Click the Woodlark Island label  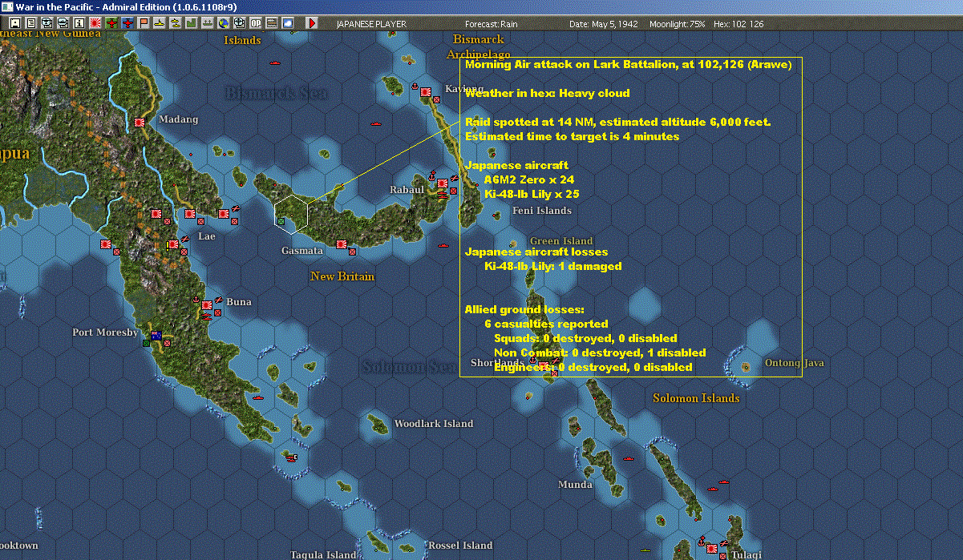pos(434,424)
